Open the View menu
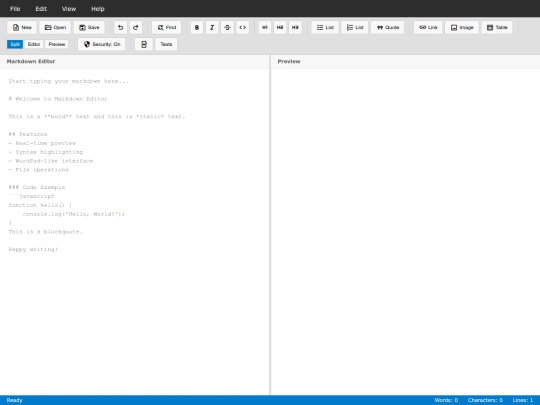 click(x=69, y=9)
